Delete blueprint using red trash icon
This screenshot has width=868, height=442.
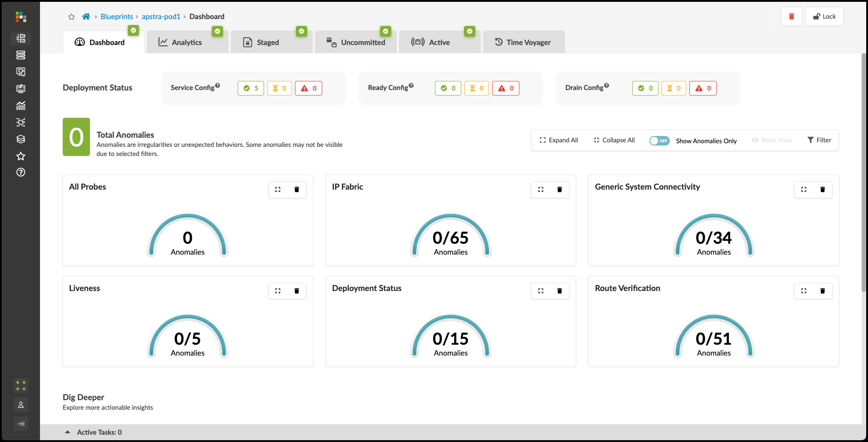(x=791, y=16)
